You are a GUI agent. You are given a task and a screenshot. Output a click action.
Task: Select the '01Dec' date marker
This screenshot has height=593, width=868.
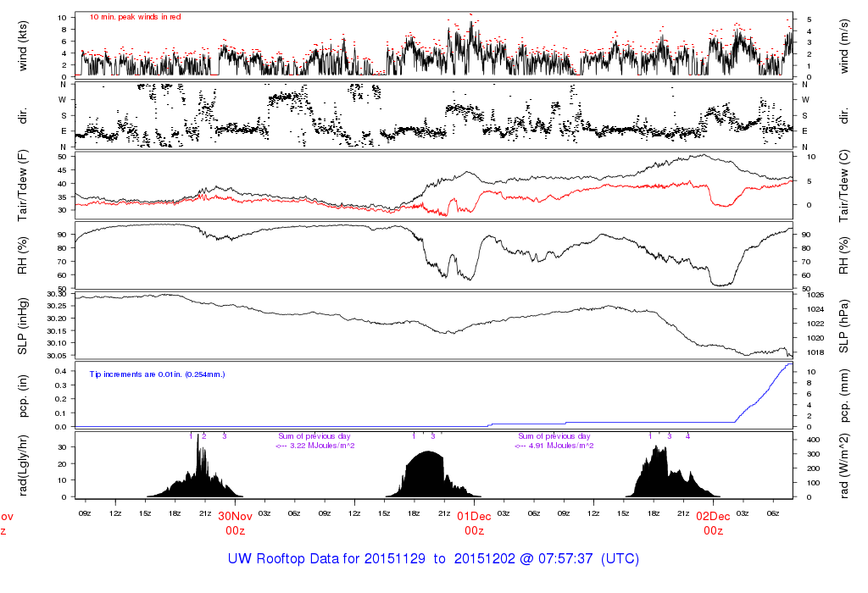(474, 516)
